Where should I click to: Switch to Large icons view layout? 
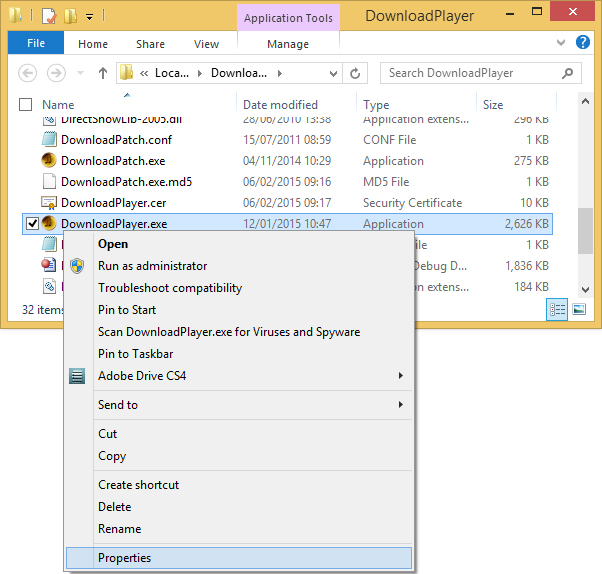(x=579, y=309)
